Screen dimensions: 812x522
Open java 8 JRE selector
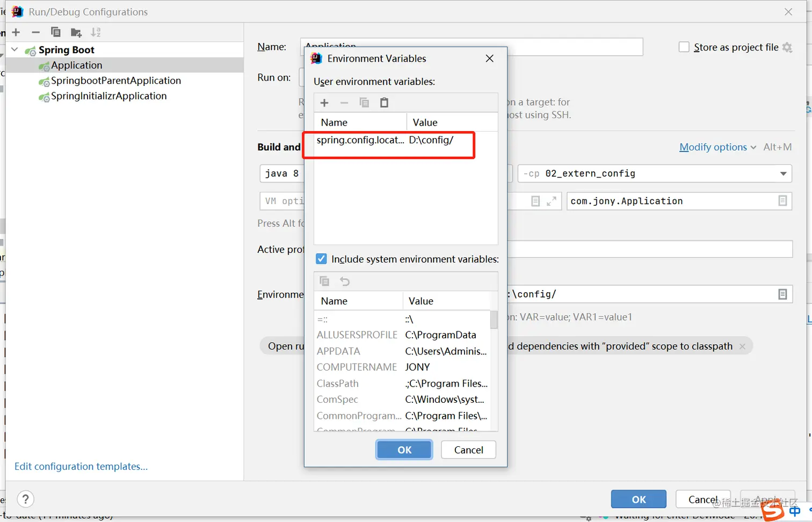tap(282, 173)
